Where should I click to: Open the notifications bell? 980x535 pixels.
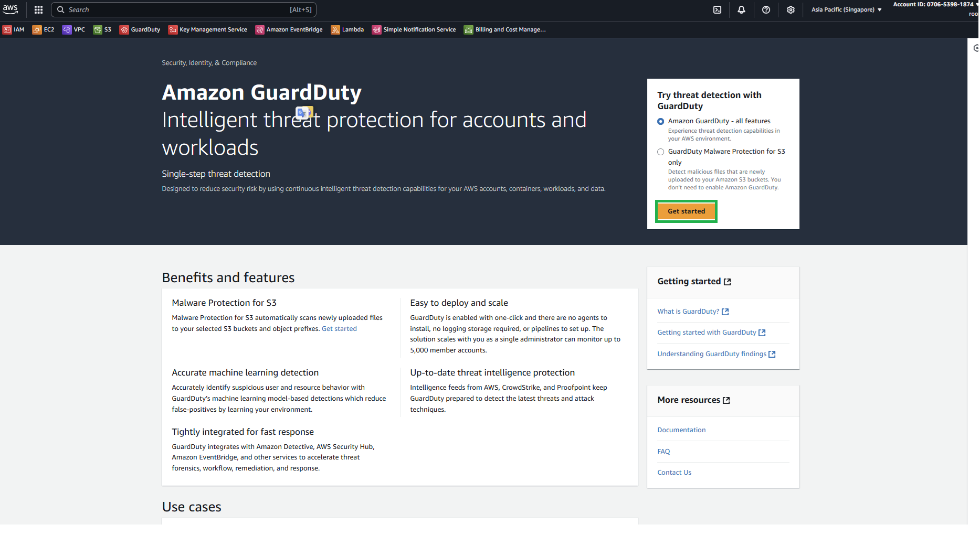741,9
